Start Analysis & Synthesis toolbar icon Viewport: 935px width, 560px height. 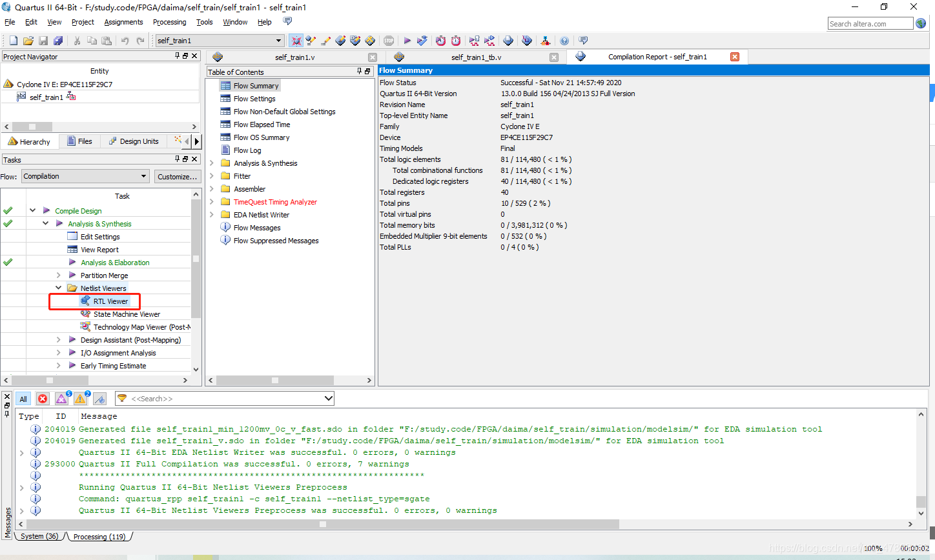tap(422, 41)
